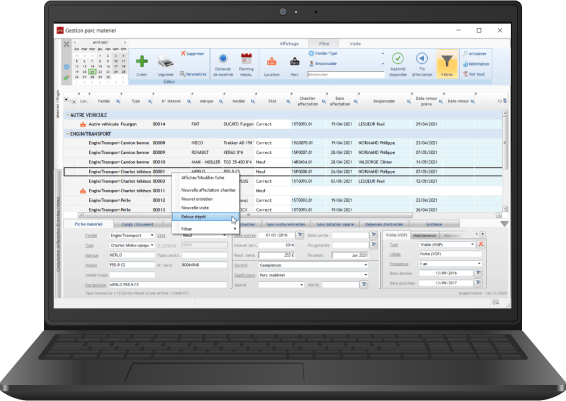Click the Fin affectation blue arrow icon
This screenshot has width=566, height=401.
click(422, 58)
